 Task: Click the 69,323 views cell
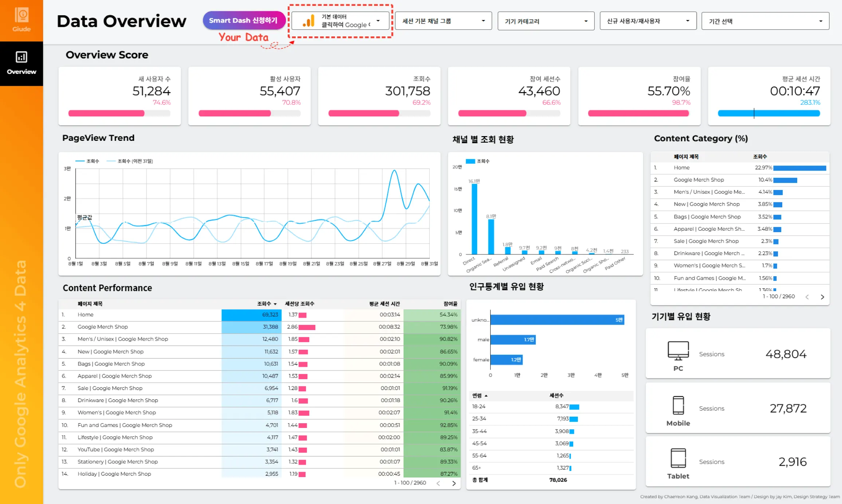(251, 315)
